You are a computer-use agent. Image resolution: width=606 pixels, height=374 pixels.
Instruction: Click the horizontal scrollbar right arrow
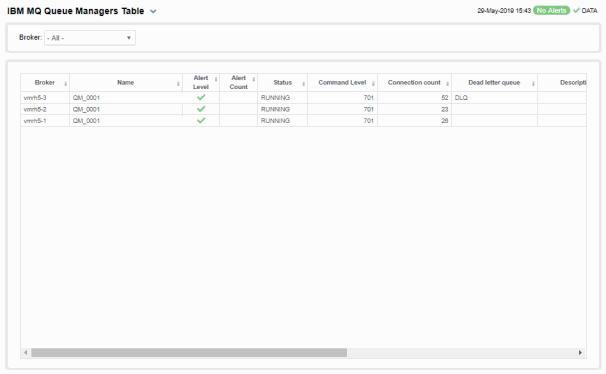point(580,352)
